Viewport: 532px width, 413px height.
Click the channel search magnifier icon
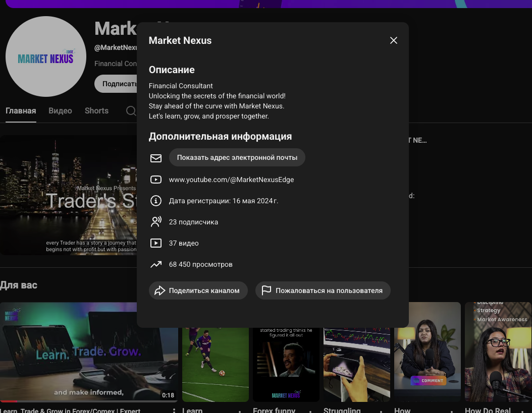(x=131, y=111)
